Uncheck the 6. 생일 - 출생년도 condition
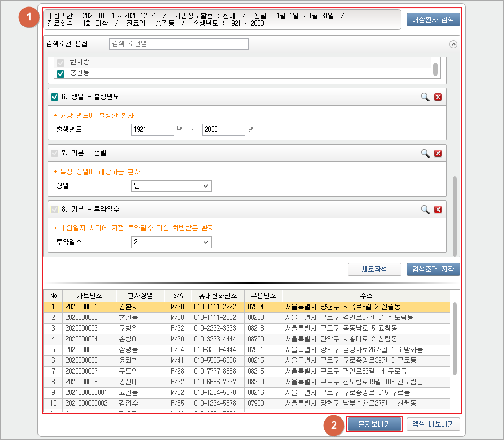504x440 pixels. 54,97
